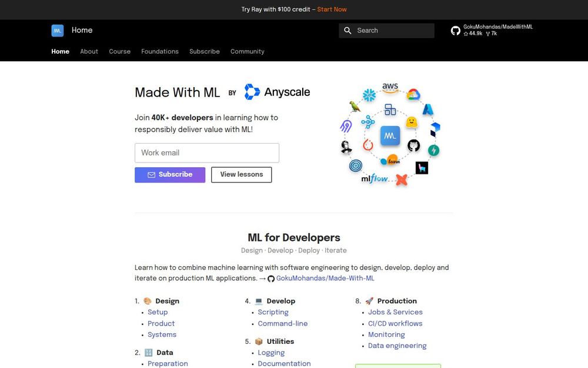Click the Azure logo in the graphic
The image size is (588, 368).
428,110
